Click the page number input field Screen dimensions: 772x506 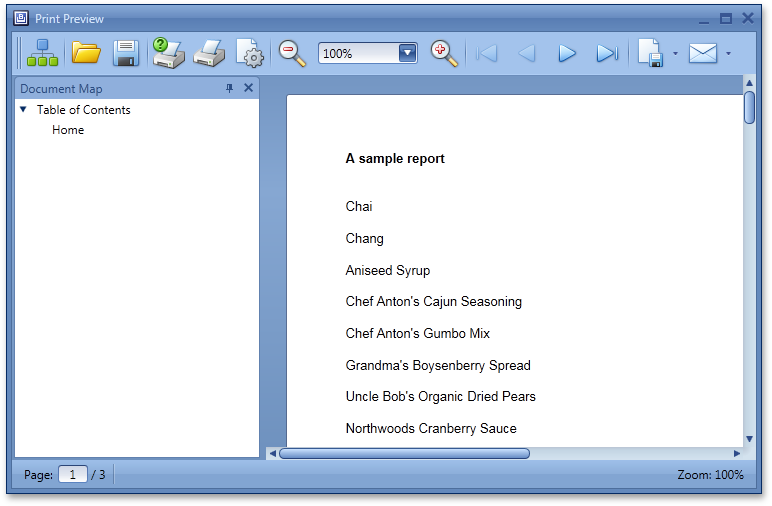click(x=73, y=474)
